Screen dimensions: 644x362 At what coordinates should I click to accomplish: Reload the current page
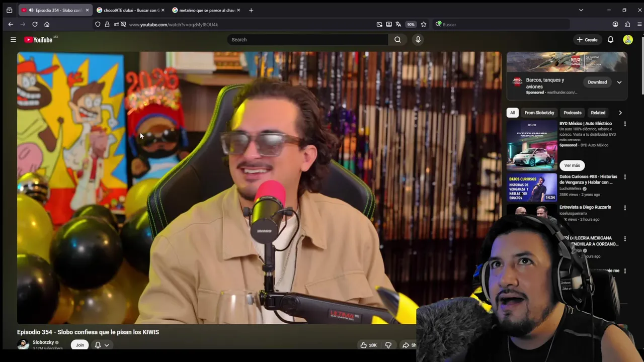pyautogui.click(x=35, y=24)
